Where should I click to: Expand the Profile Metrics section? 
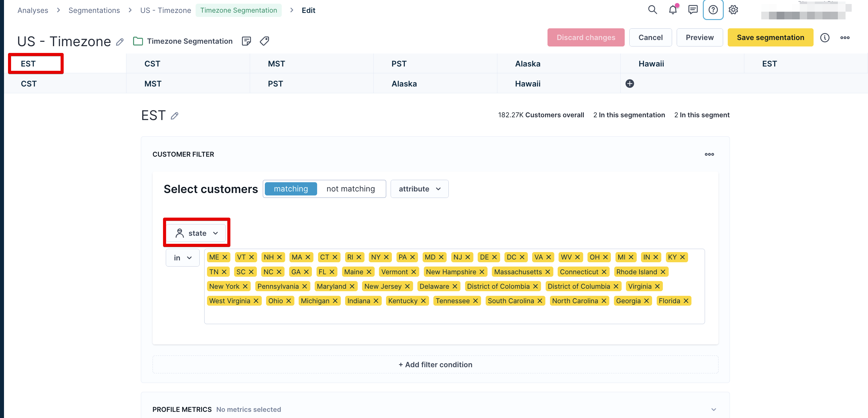713,409
